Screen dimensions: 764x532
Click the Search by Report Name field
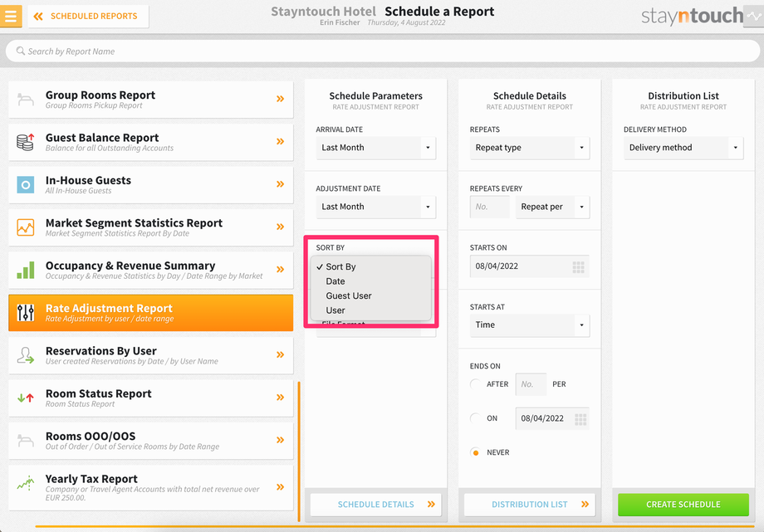click(383, 51)
